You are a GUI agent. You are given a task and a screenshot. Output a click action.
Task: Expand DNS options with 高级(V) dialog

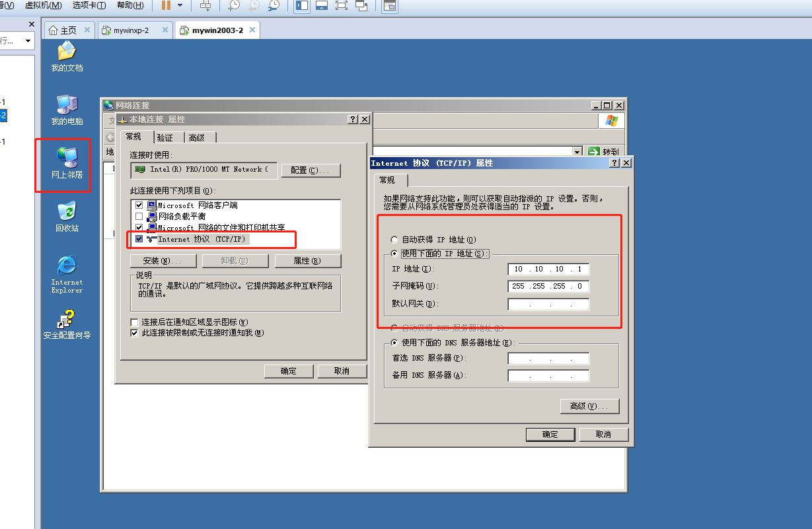[589, 406]
